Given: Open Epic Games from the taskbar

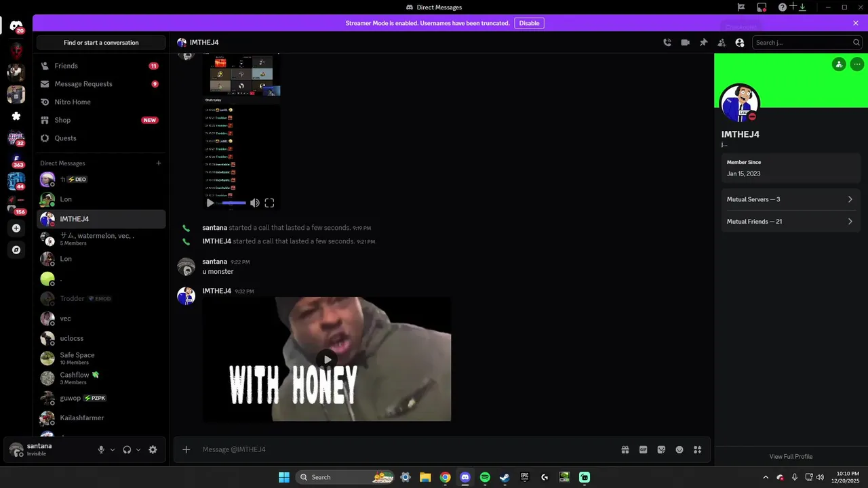Looking at the screenshot, I should pyautogui.click(x=525, y=477).
